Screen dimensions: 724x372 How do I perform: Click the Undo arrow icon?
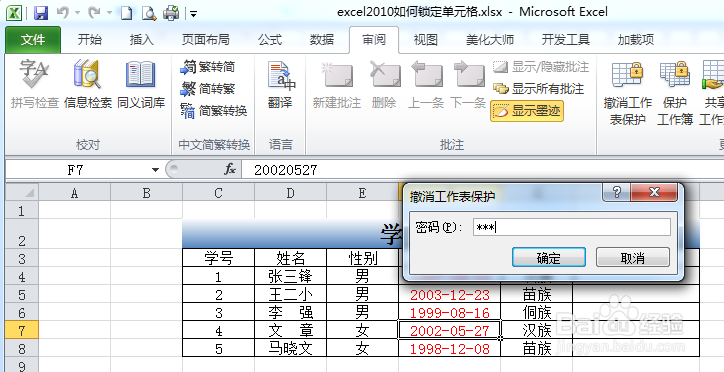(x=63, y=13)
